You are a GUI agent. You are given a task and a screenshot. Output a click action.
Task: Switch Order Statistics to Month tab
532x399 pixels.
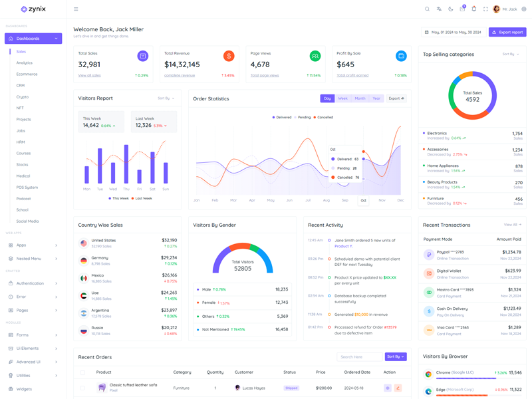coord(360,98)
